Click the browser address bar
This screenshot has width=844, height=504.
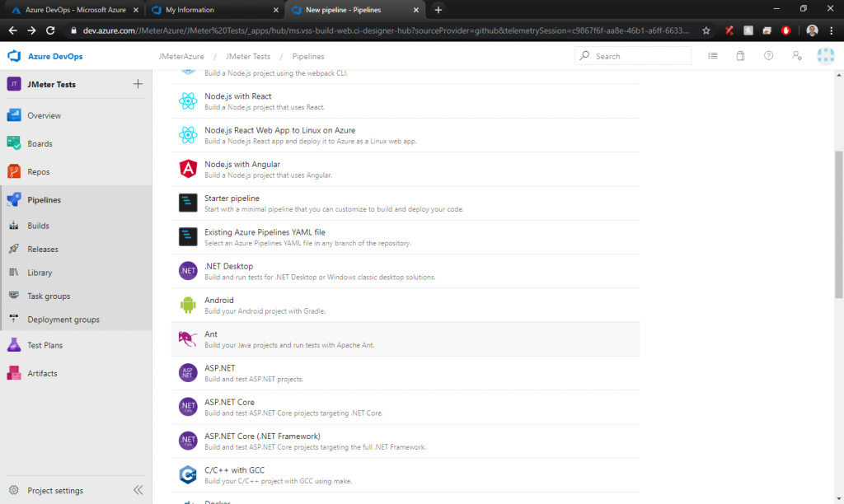[x=385, y=30]
